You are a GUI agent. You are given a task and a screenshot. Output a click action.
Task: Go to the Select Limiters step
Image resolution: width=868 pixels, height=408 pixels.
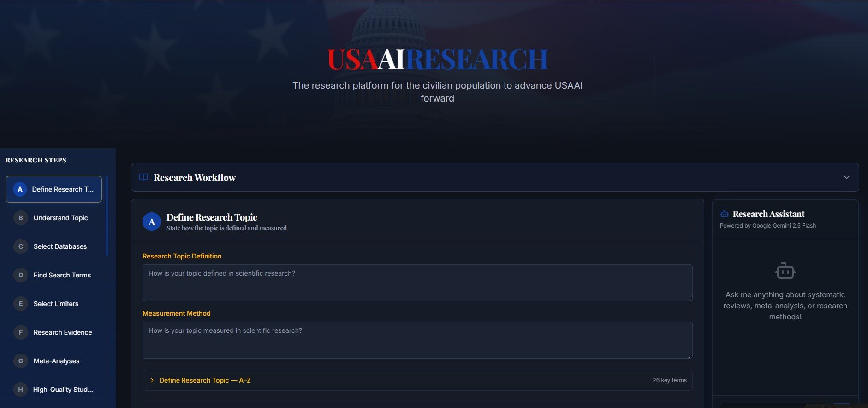pyautogui.click(x=54, y=304)
